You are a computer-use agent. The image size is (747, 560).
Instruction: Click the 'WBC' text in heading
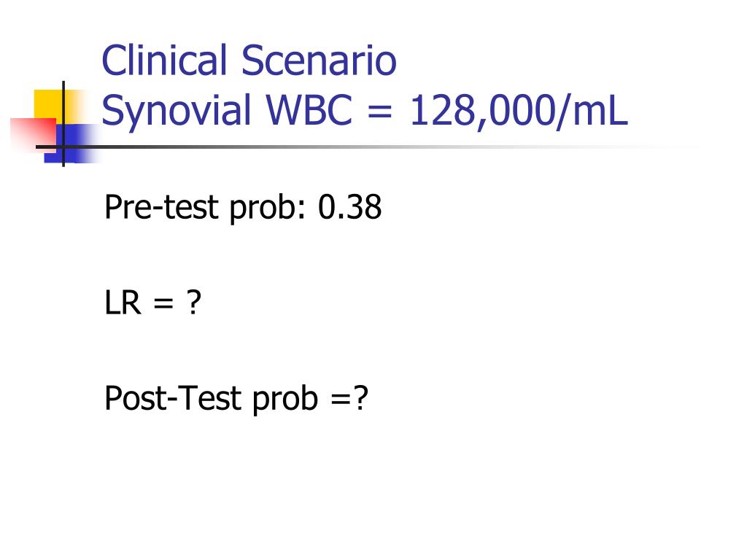309,111
